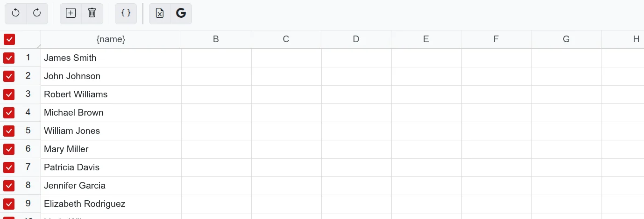Screen dimensions: 644x219
Task: Import from Excel file icon
Action: (x=160, y=13)
